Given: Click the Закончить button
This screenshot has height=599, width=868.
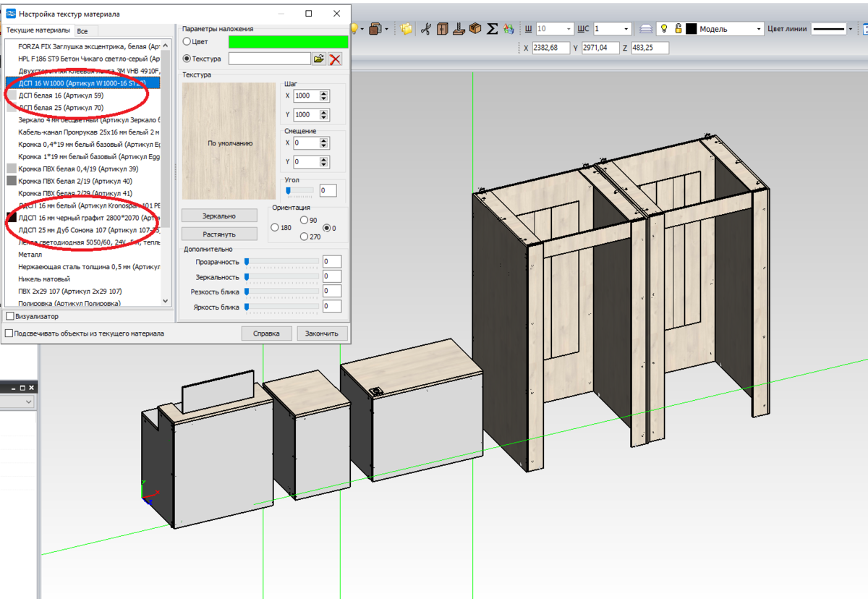Looking at the screenshot, I should pos(322,334).
